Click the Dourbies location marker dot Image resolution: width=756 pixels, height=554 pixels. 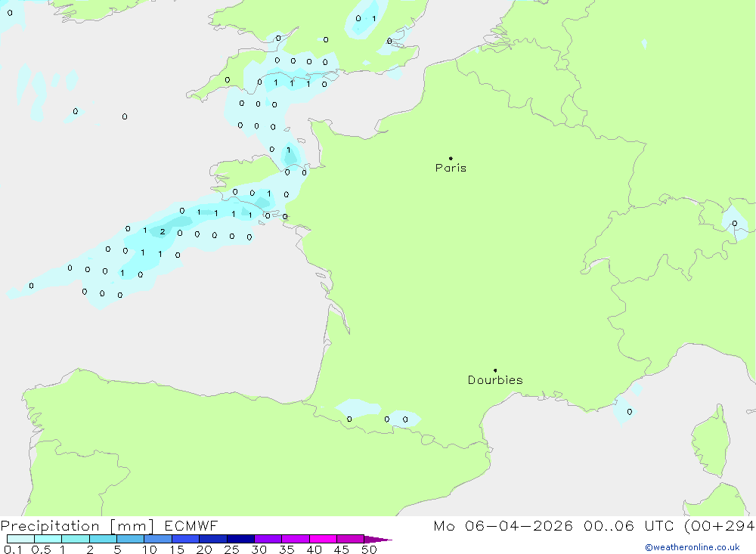pos(495,370)
